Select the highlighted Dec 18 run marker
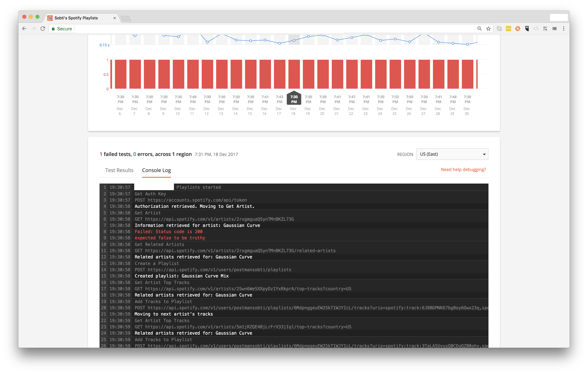Screen dimensions: 588x374 (294, 98)
